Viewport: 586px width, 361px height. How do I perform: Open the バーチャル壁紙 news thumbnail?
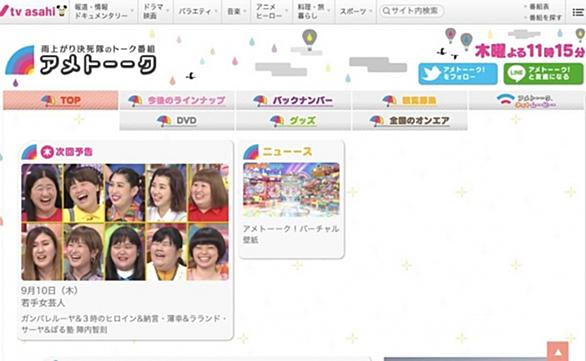tap(292, 189)
